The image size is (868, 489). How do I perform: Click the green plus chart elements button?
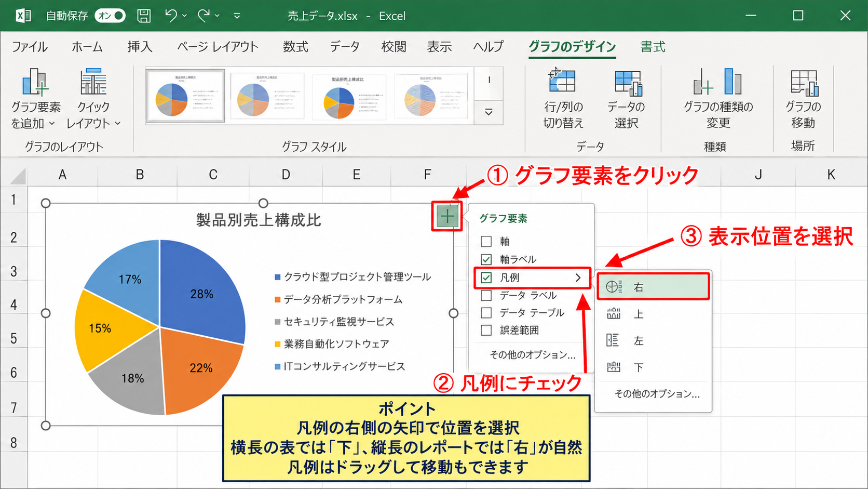(446, 216)
